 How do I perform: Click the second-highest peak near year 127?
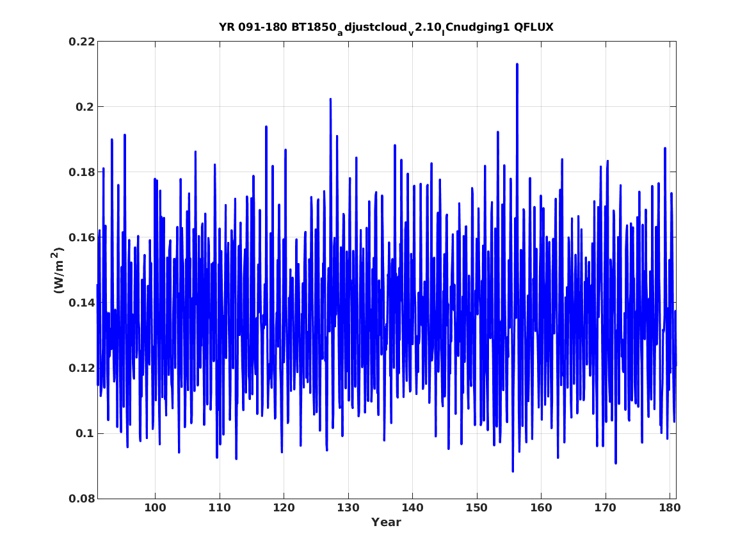tap(330, 100)
